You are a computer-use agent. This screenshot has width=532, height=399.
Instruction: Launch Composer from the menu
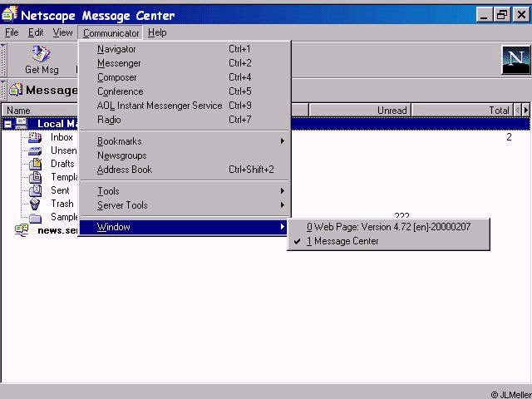(185, 77)
